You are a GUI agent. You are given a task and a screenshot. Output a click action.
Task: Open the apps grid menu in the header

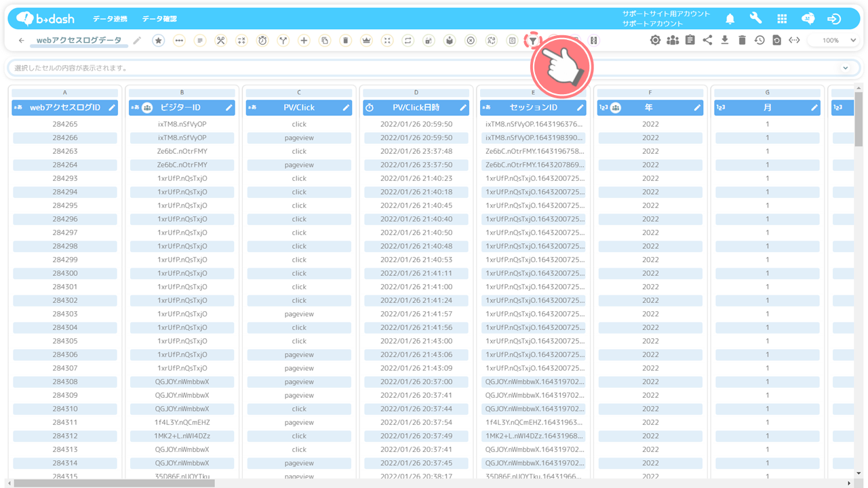[x=782, y=19]
